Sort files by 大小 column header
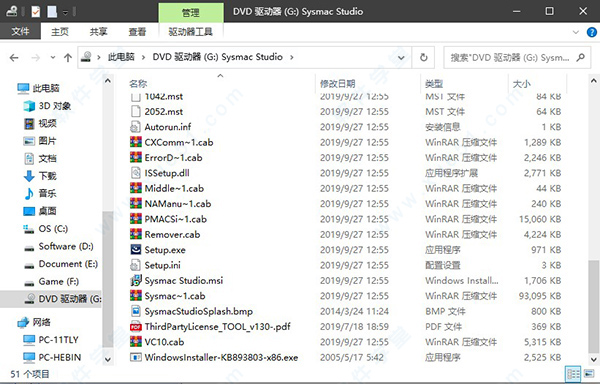Screen dimensions: 600x384 [522, 83]
